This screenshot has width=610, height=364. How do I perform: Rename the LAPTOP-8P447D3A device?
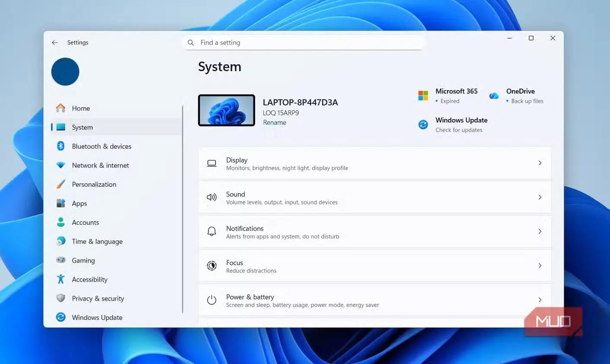(x=275, y=122)
